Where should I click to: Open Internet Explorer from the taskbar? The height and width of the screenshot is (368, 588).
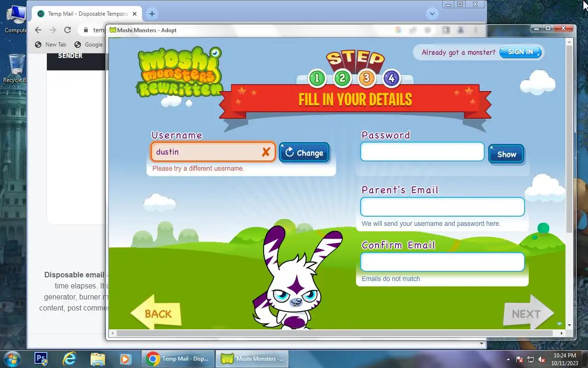pos(69,358)
